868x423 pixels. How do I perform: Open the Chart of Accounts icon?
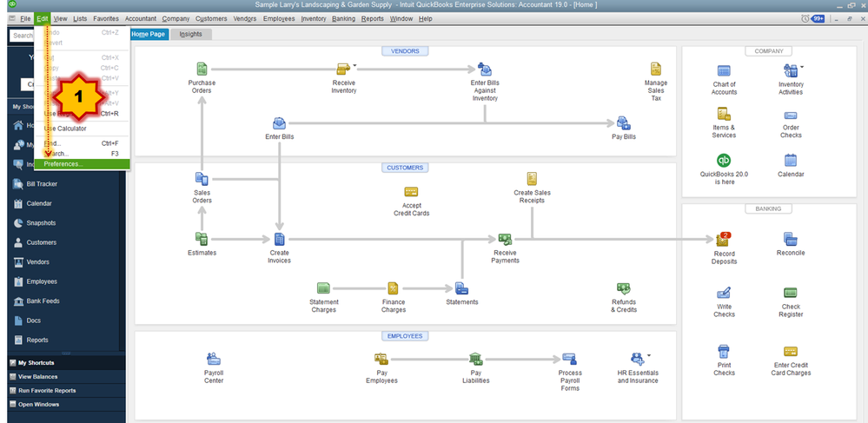click(724, 71)
